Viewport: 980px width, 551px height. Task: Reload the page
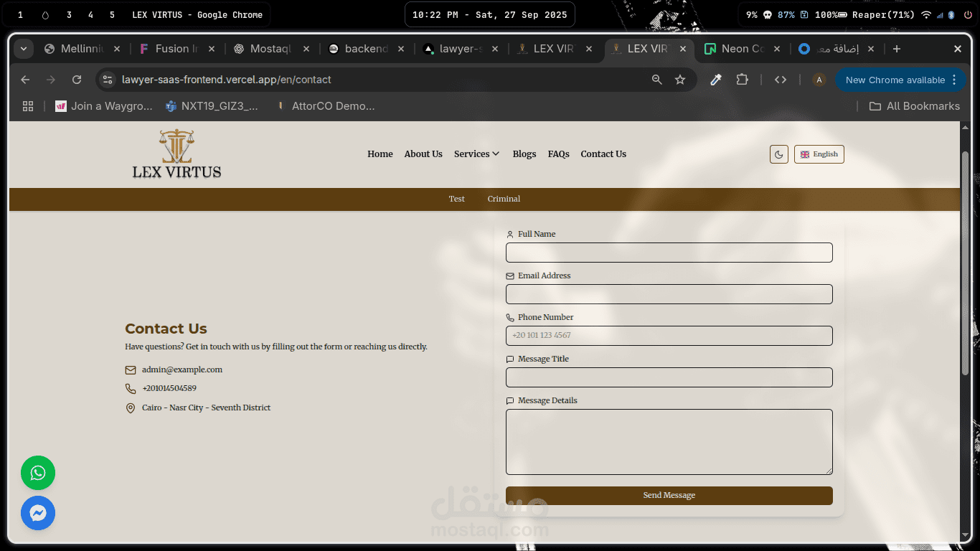coord(77,80)
